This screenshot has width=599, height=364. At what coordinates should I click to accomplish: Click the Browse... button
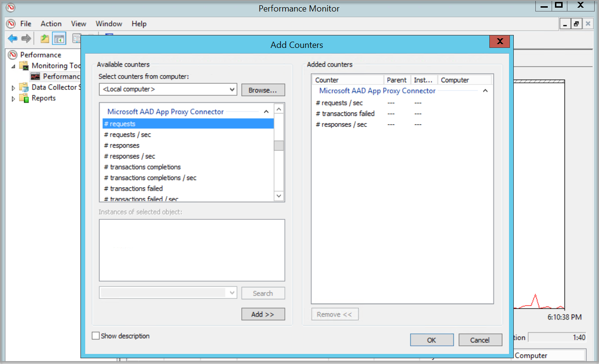pos(263,90)
